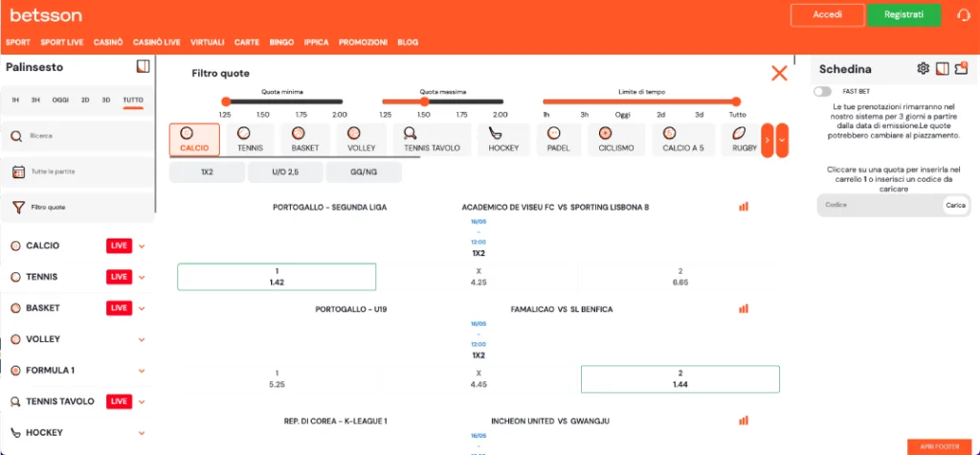Click the search magnifier icon
The height and width of the screenshot is (455, 980).
(x=17, y=136)
